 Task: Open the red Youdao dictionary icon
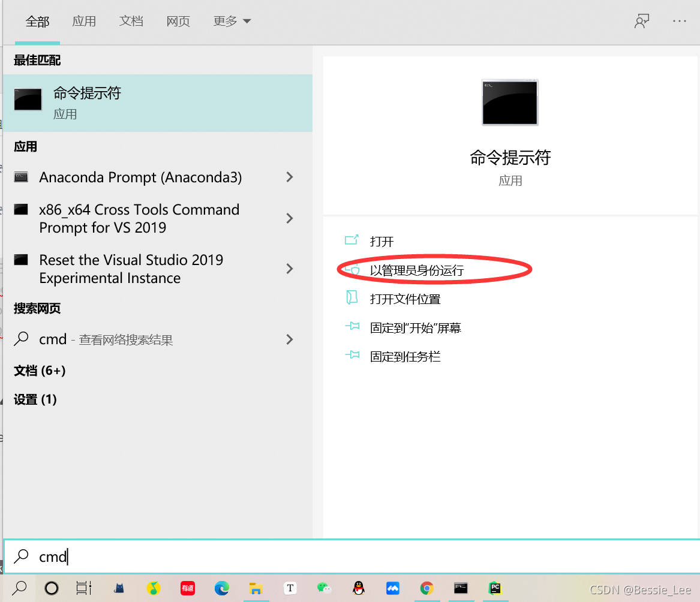click(x=188, y=588)
